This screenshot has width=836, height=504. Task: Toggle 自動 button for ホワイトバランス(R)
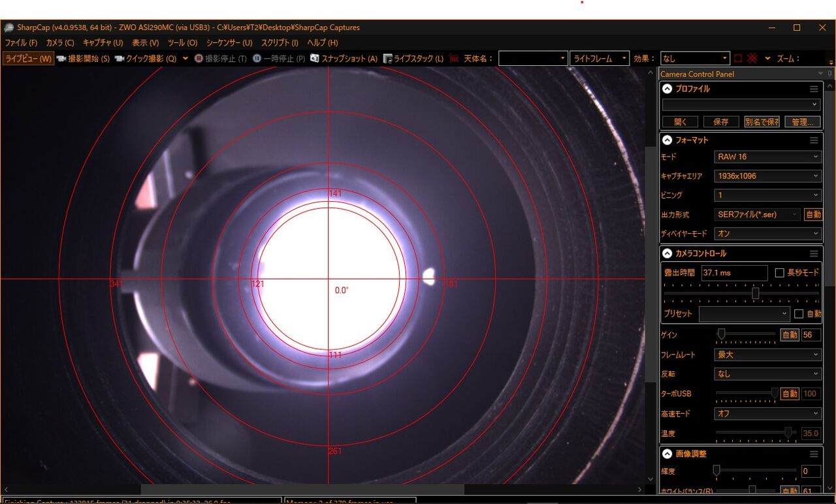[x=790, y=491]
